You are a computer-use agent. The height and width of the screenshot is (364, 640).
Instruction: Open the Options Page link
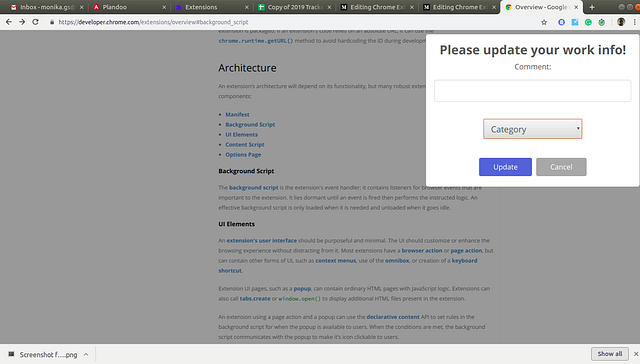coord(243,155)
